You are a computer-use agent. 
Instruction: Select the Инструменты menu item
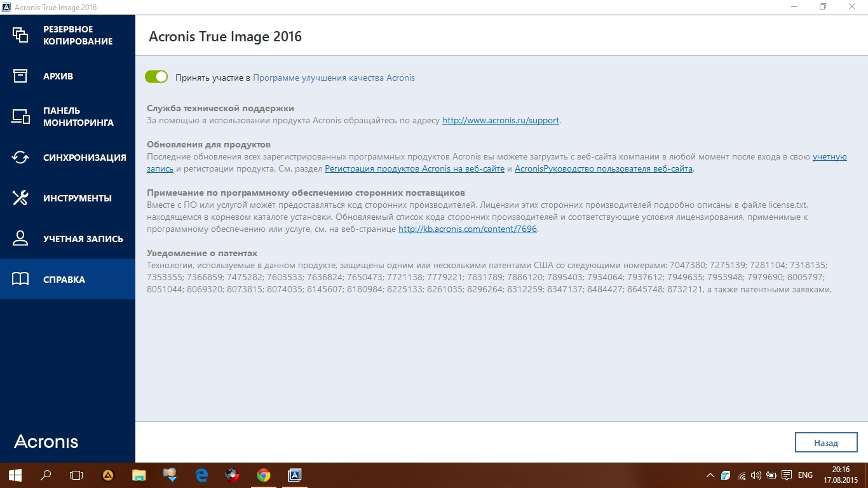pyautogui.click(x=67, y=198)
